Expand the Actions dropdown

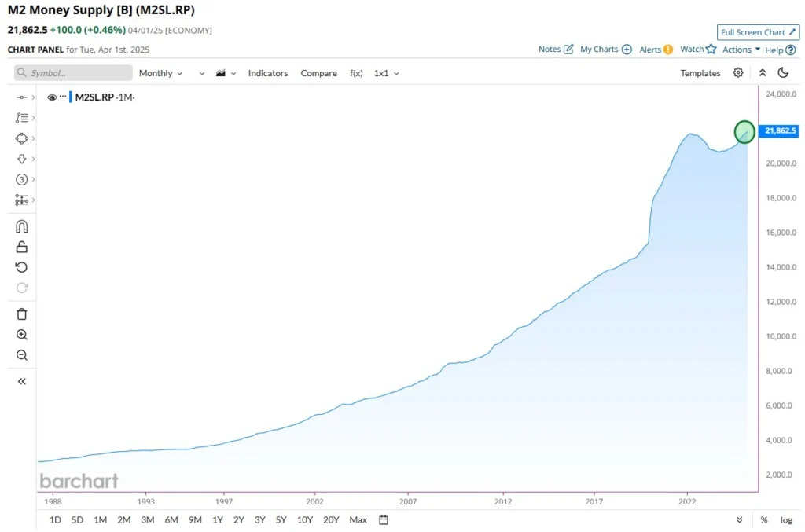740,49
